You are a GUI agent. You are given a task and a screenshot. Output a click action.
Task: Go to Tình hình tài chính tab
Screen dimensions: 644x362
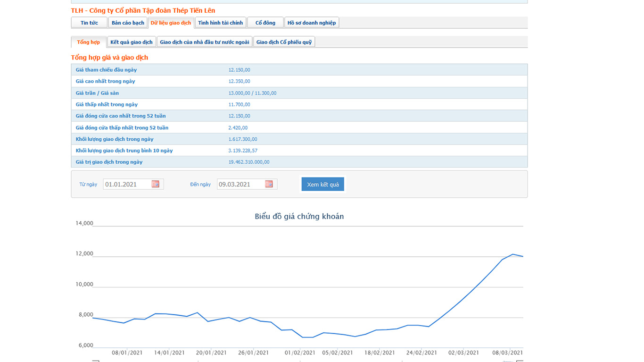220,23
